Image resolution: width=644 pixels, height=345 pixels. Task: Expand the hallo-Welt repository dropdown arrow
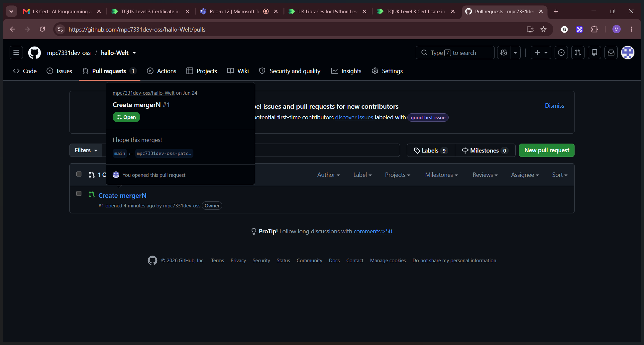coord(134,53)
